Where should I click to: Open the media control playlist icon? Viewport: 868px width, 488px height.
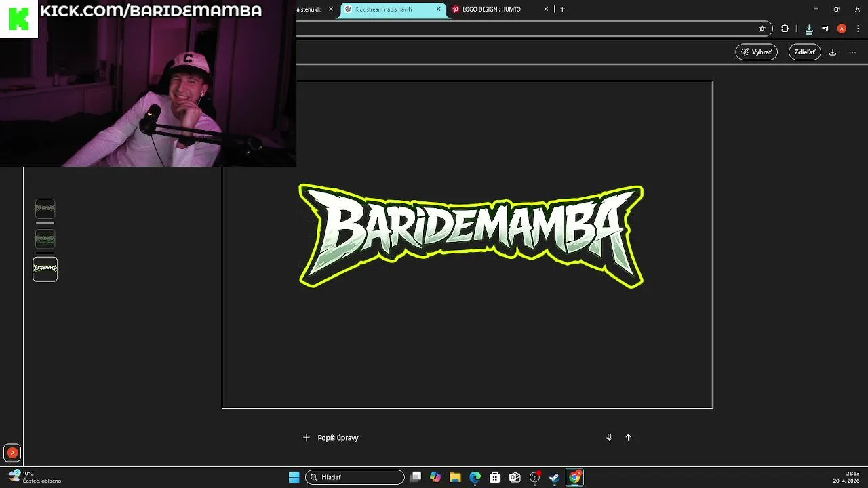pyautogui.click(x=825, y=28)
